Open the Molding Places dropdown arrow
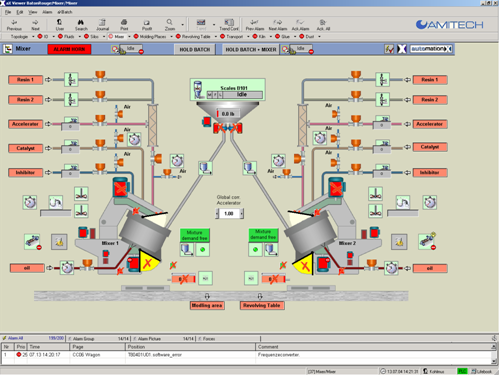This screenshot has height=375, width=500. point(171,36)
